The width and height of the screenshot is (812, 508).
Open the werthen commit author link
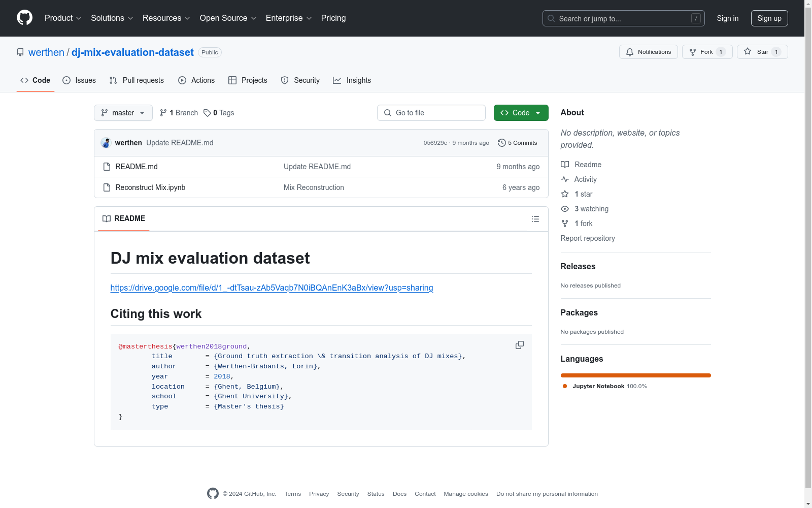128,143
